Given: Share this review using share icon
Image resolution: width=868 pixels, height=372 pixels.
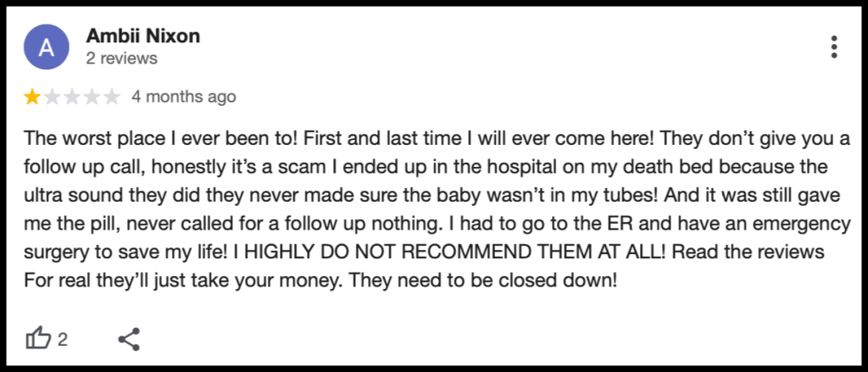Looking at the screenshot, I should (129, 339).
